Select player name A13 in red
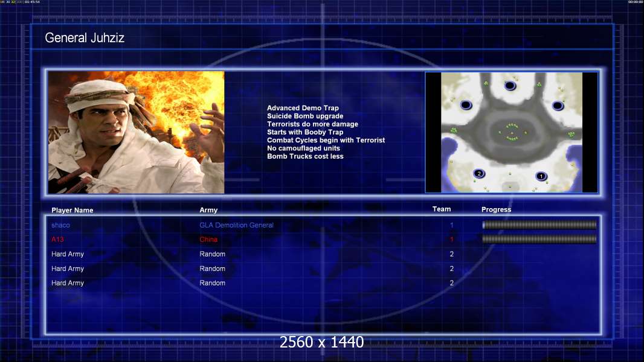This screenshot has width=644, height=362. 57,240
